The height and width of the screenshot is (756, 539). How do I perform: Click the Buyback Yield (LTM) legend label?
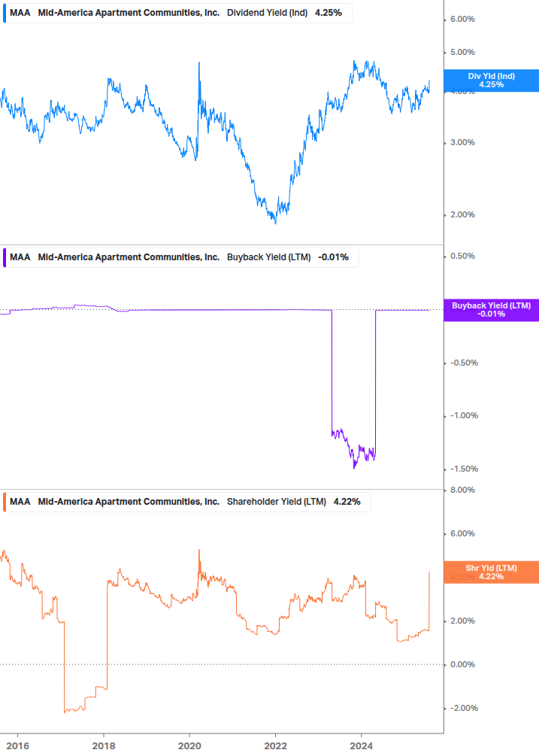tap(269, 257)
